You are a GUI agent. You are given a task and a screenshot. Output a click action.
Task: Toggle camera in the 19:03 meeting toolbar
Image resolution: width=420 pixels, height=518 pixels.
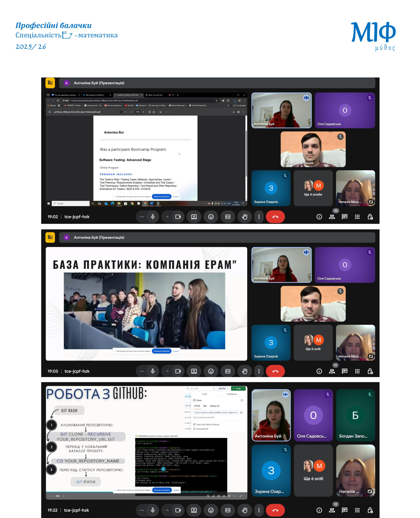178,371
